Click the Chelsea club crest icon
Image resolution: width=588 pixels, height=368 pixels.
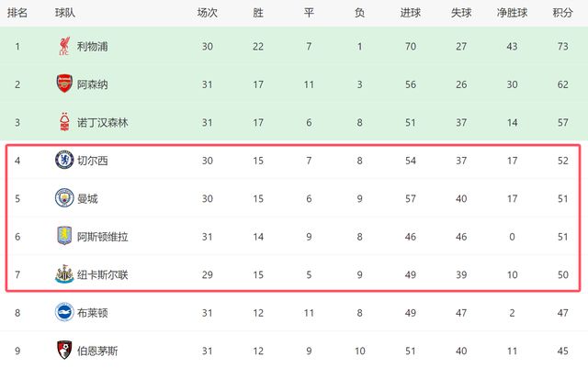tap(63, 161)
